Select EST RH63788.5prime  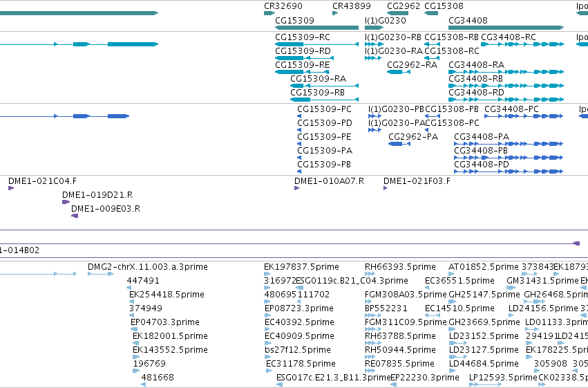pos(372,343)
